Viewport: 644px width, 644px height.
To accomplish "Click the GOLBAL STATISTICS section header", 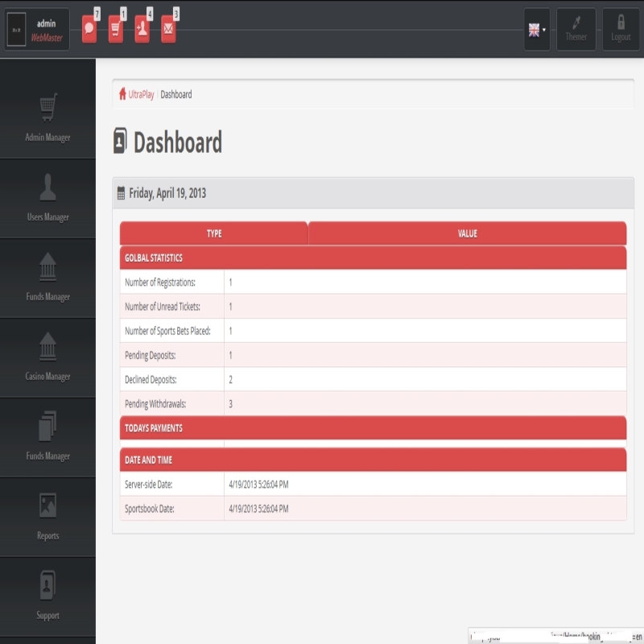I will 373,258.
